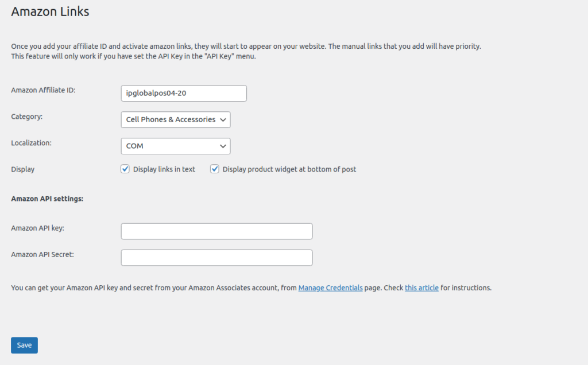Click "Display product widget at bottom of post" text
This screenshot has height=365, width=588.
(x=289, y=169)
